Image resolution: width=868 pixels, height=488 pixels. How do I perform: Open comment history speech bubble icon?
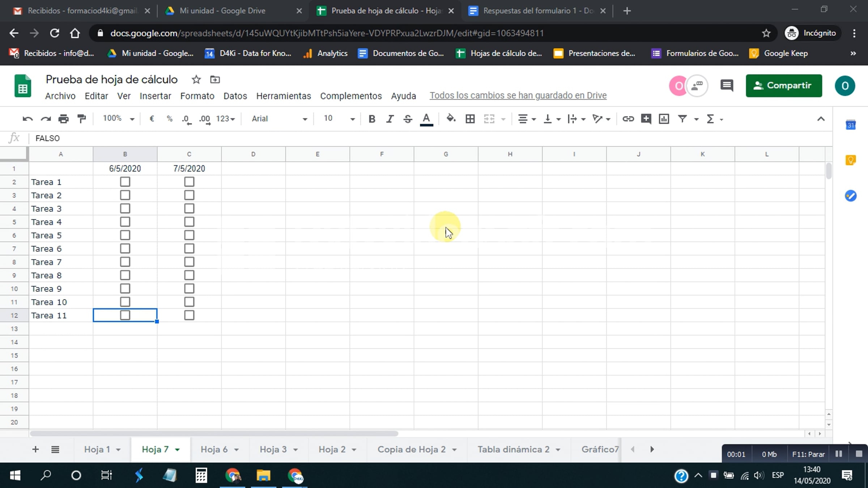[x=726, y=86]
